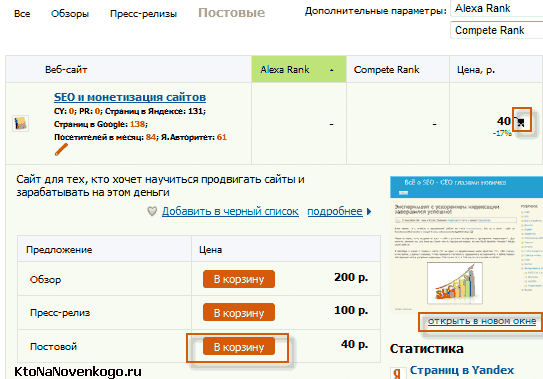Switch to the Обзоры tab

[x=70, y=14]
